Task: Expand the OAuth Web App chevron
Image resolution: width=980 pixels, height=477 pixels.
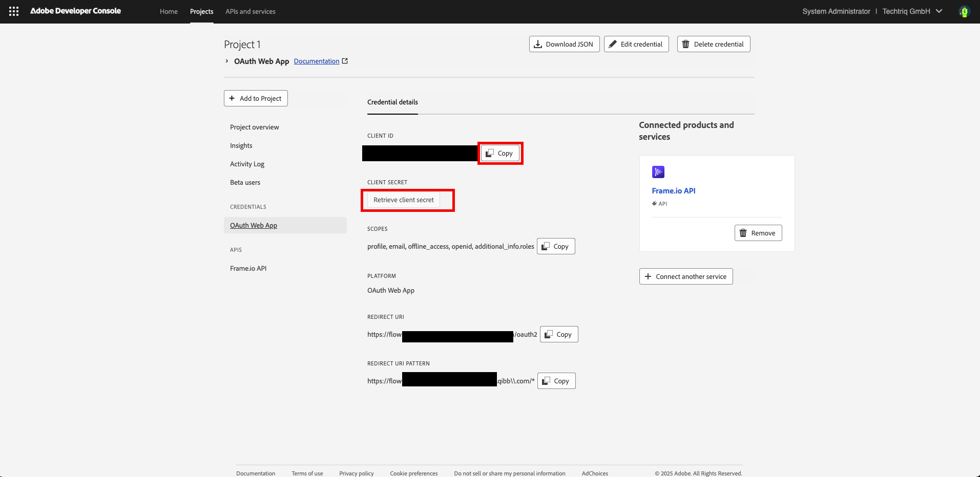Action: click(x=227, y=61)
